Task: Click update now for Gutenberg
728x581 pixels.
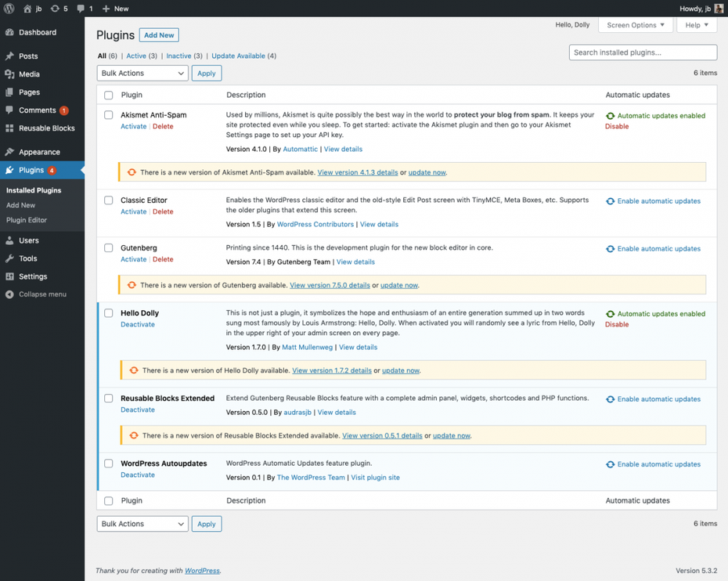Action: (x=399, y=285)
